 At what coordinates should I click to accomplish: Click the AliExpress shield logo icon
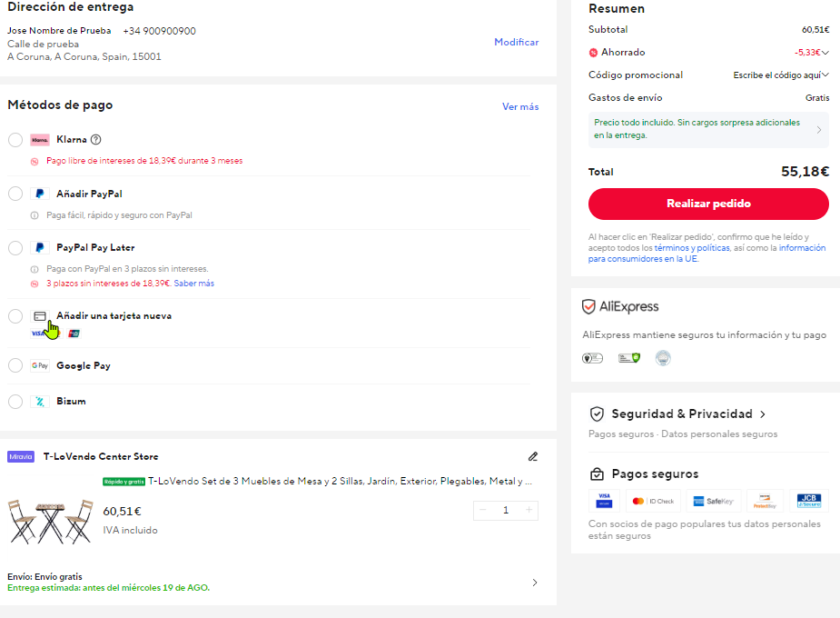click(x=588, y=306)
